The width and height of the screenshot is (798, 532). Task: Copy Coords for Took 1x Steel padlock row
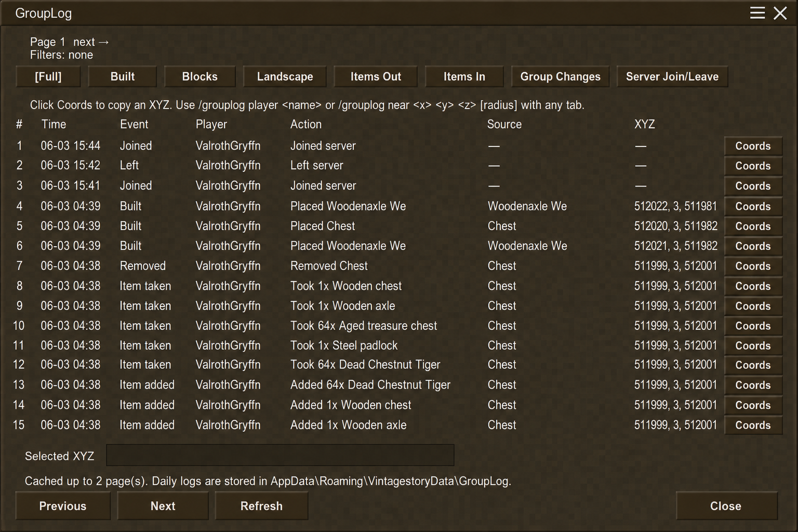(x=753, y=345)
